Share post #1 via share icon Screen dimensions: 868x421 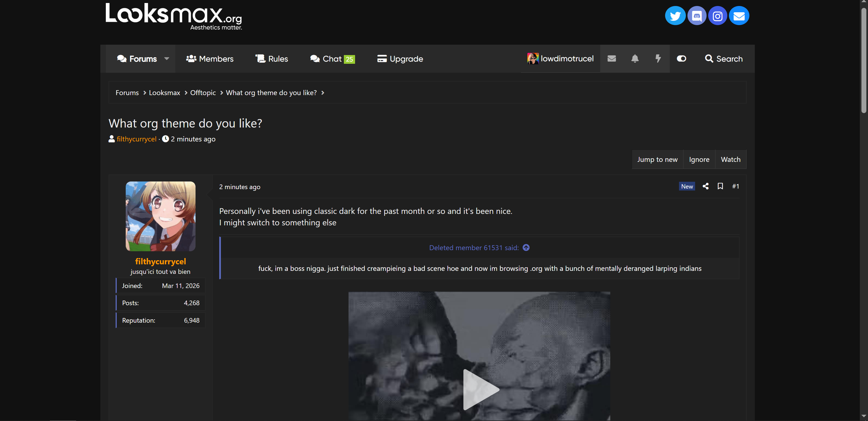click(x=705, y=186)
